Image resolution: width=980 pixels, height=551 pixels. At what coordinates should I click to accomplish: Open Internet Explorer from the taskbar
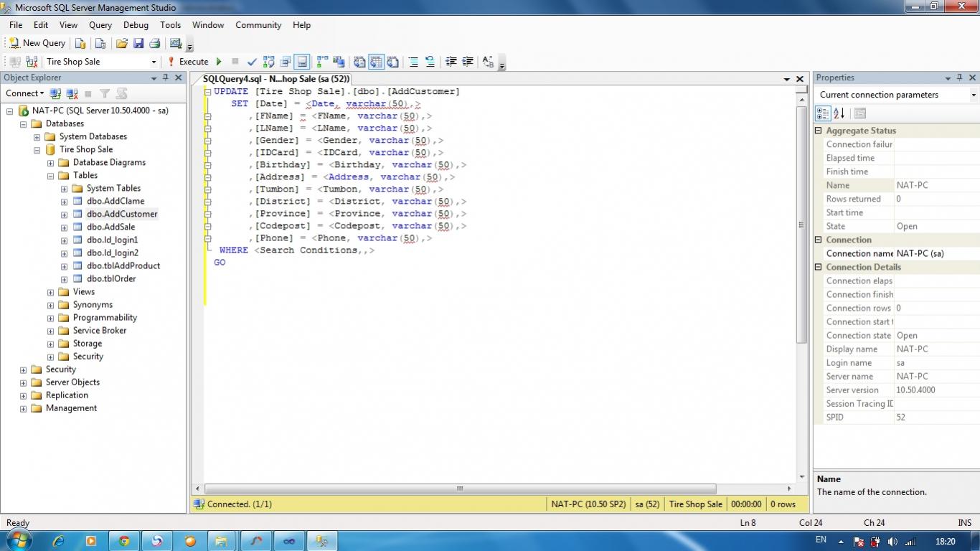58,542
